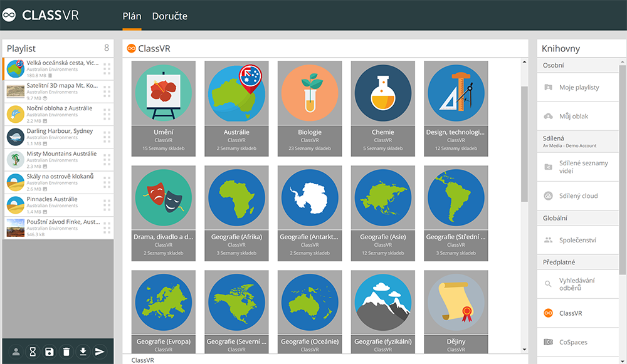Image resolution: width=627 pixels, height=364 pixels.
Task: Select Noční obloha z Austrálie item
Action: (x=58, y=114)
